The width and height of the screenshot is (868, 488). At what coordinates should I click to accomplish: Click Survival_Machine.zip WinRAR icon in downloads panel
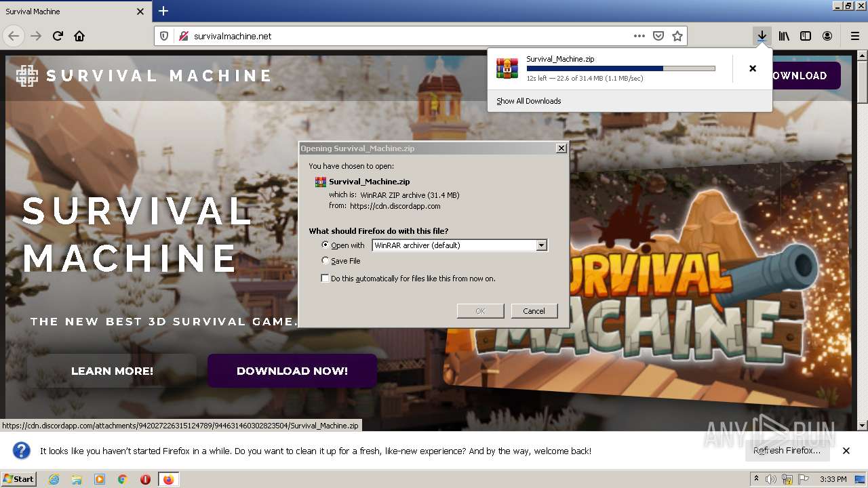click(507, 68)
